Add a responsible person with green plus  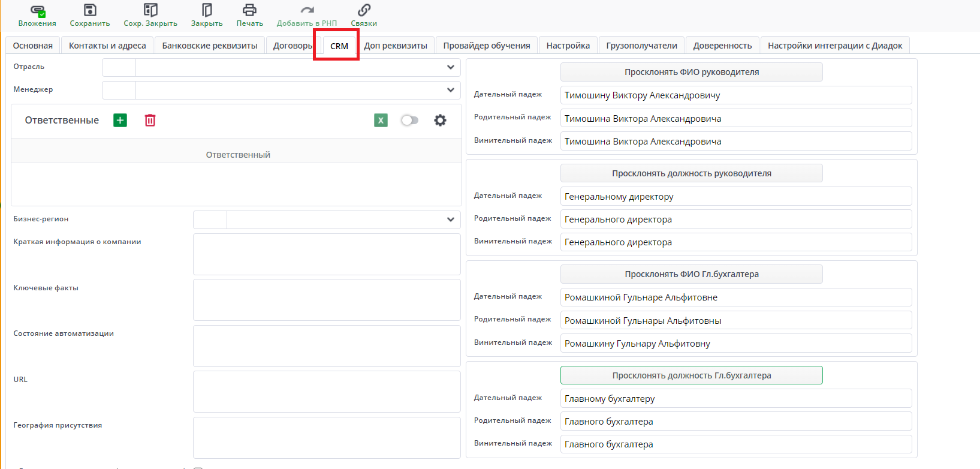120,121
